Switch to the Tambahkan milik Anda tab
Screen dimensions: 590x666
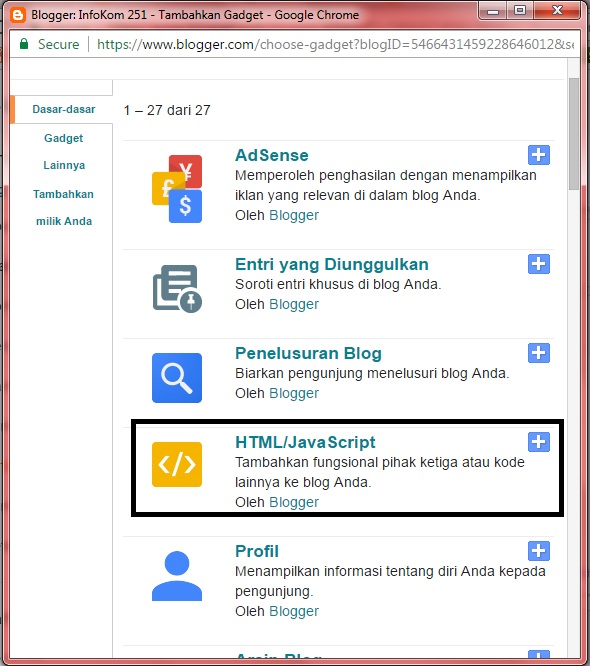click(64, 207)
